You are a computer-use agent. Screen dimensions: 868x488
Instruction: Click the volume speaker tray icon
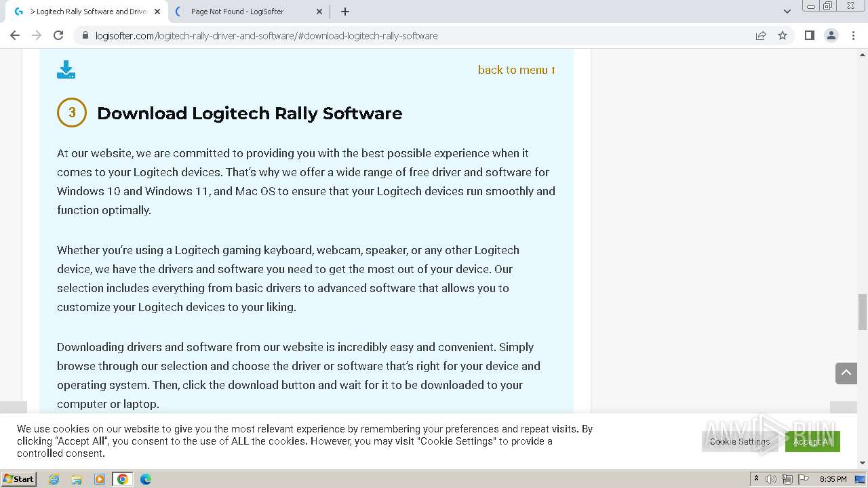tap(771, 479)
